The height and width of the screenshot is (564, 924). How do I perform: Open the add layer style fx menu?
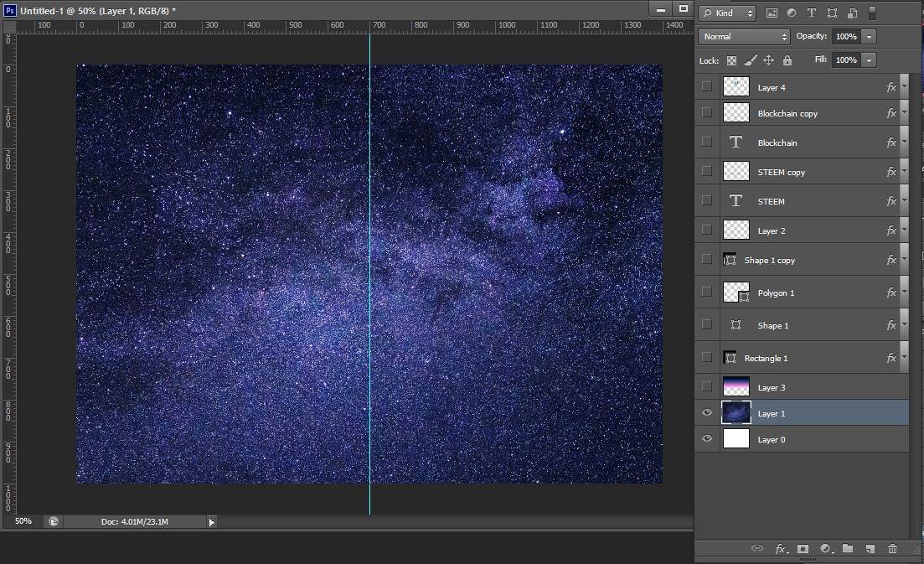tap(781, 549)
